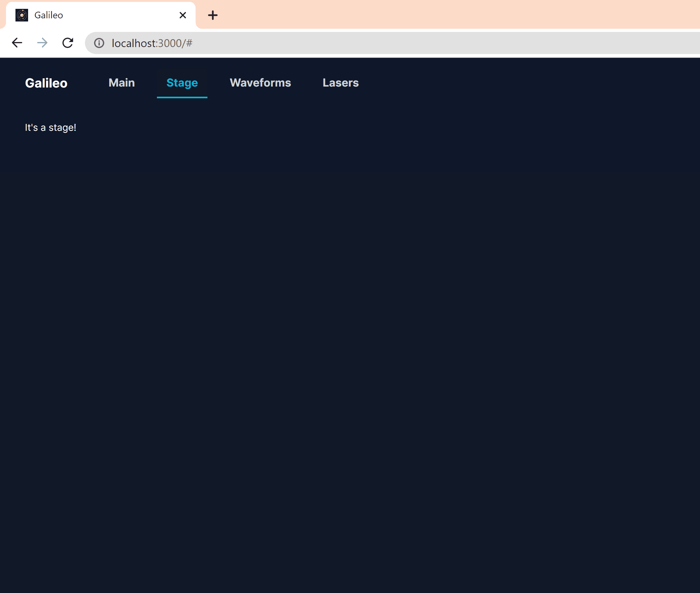Select the Stage nav tab
700x593 pixels.
click(182, 83)
